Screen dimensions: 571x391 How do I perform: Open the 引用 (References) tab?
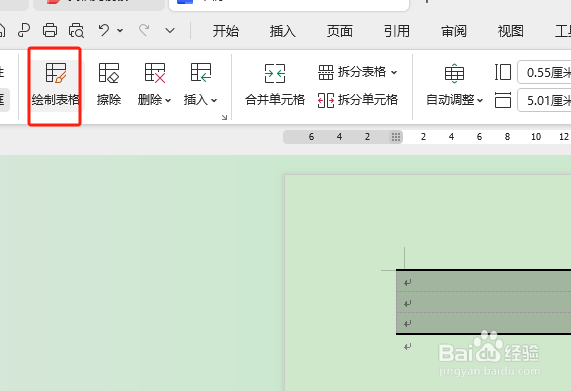tap(397, 31)
